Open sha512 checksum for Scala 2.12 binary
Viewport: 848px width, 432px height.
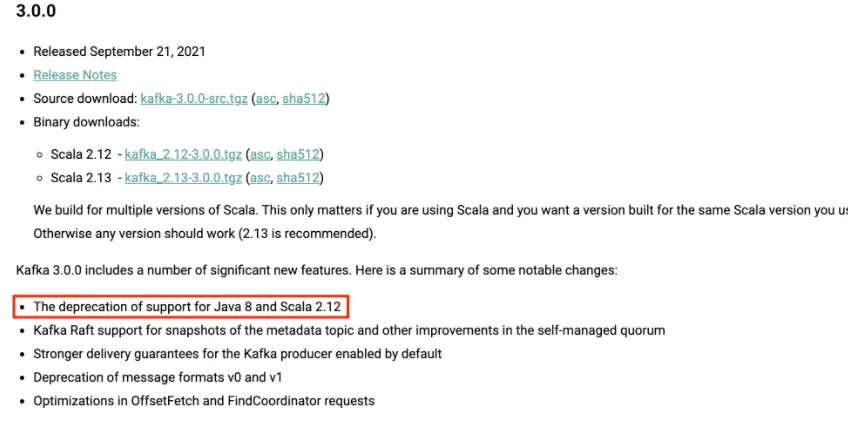coord(298,154)
